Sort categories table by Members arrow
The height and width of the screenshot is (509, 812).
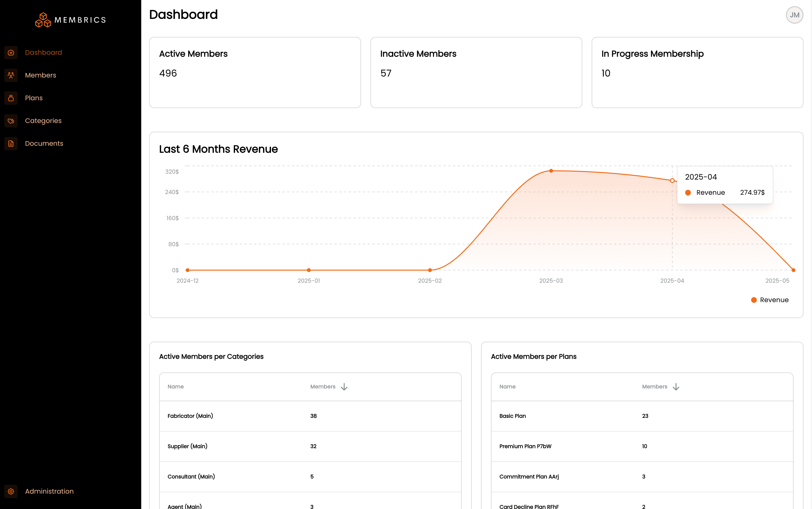(344, 387)
